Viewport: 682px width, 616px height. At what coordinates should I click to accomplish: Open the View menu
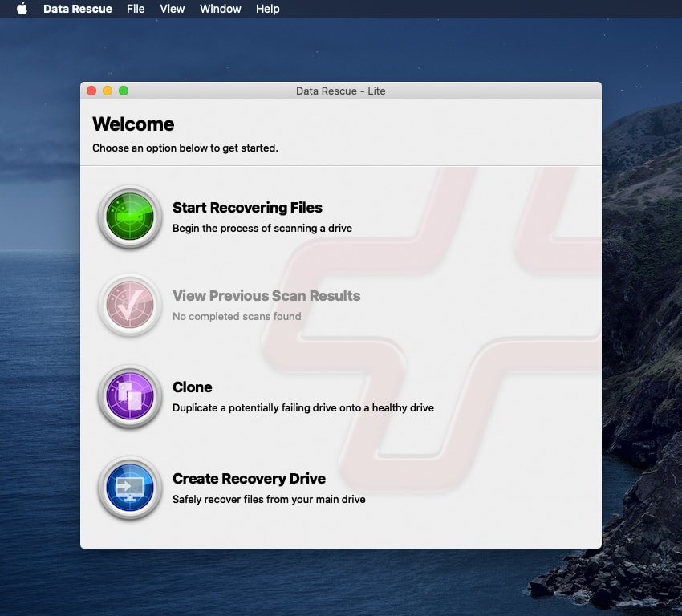click(x=172, y=9)
